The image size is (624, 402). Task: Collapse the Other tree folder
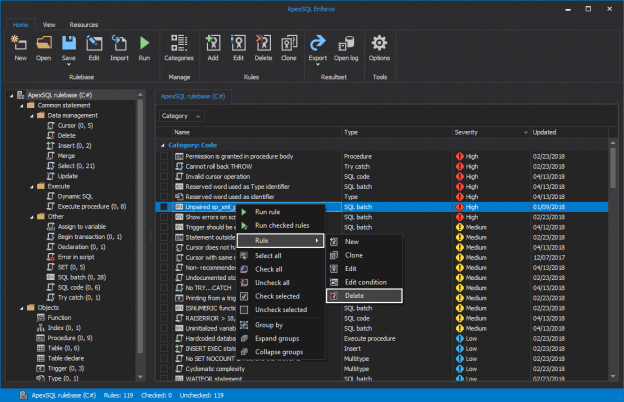click(32, 217)
